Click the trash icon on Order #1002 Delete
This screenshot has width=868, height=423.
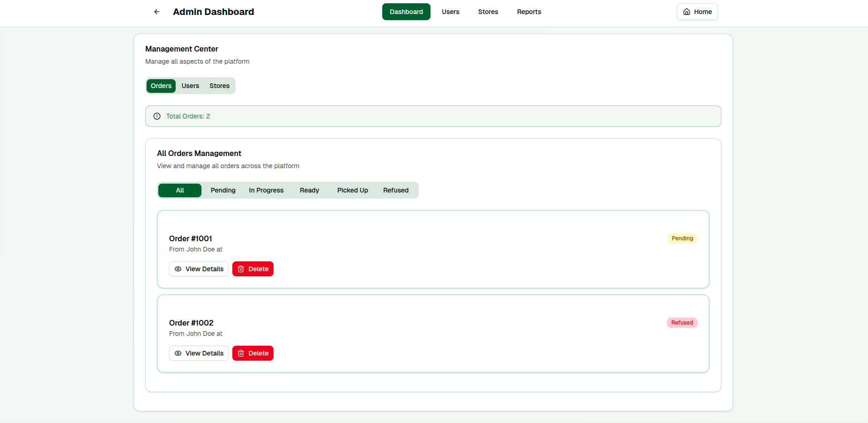240,353
